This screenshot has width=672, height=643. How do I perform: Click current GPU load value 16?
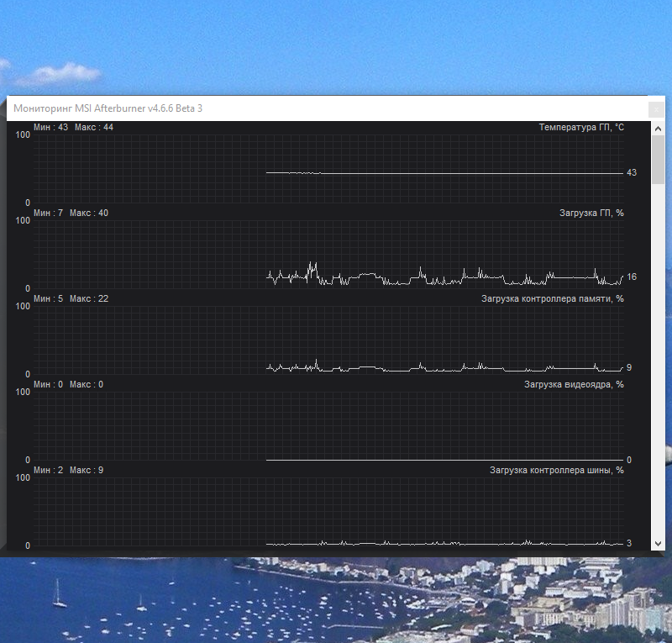tap(632, 277)
